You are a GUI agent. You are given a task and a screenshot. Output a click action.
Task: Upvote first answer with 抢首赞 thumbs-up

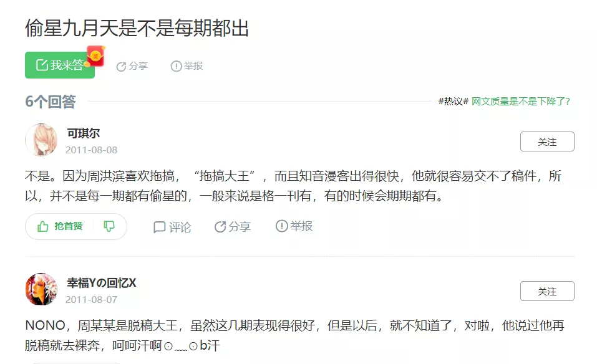pos(60,226)
